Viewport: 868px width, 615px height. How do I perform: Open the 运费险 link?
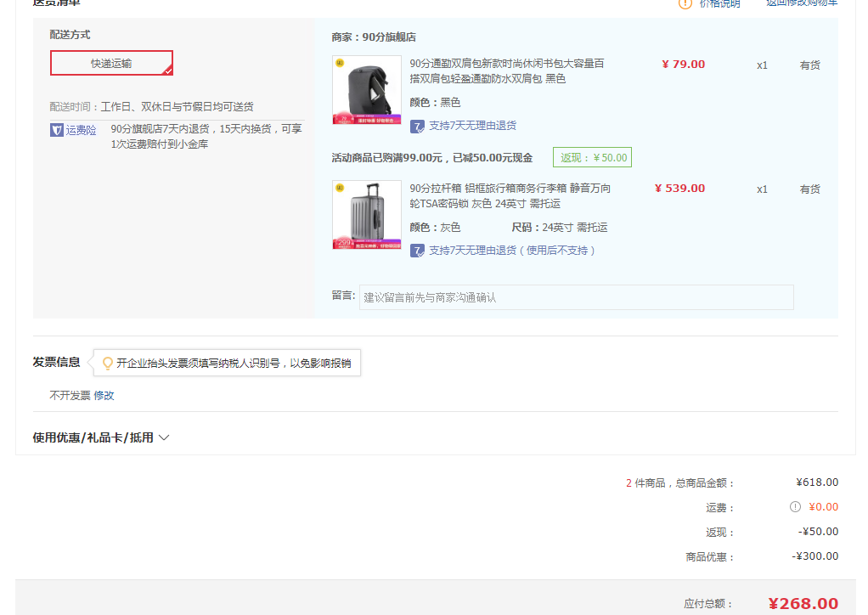(81, 130)
